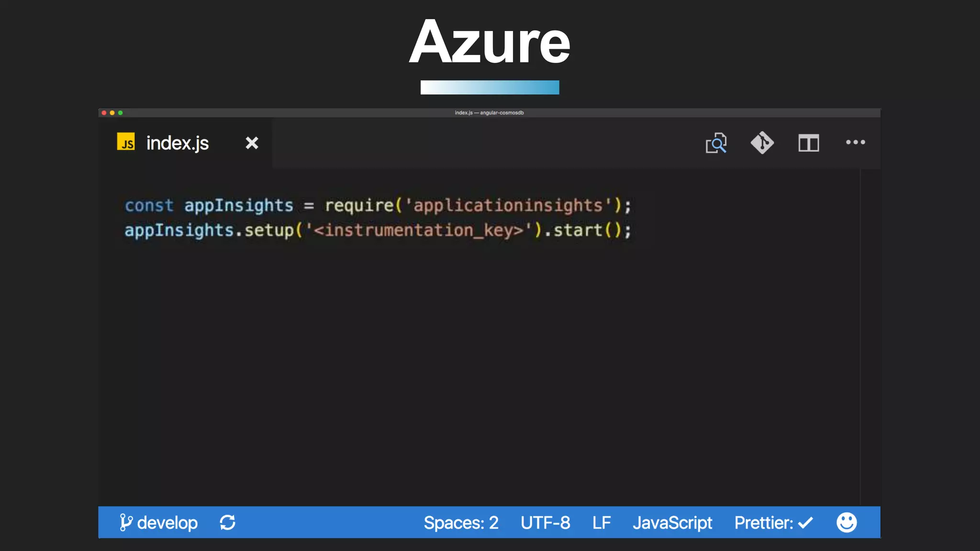980x551 pixels.
Task: Pick the JavaScript language mode
Action: (x=672, y=523)
